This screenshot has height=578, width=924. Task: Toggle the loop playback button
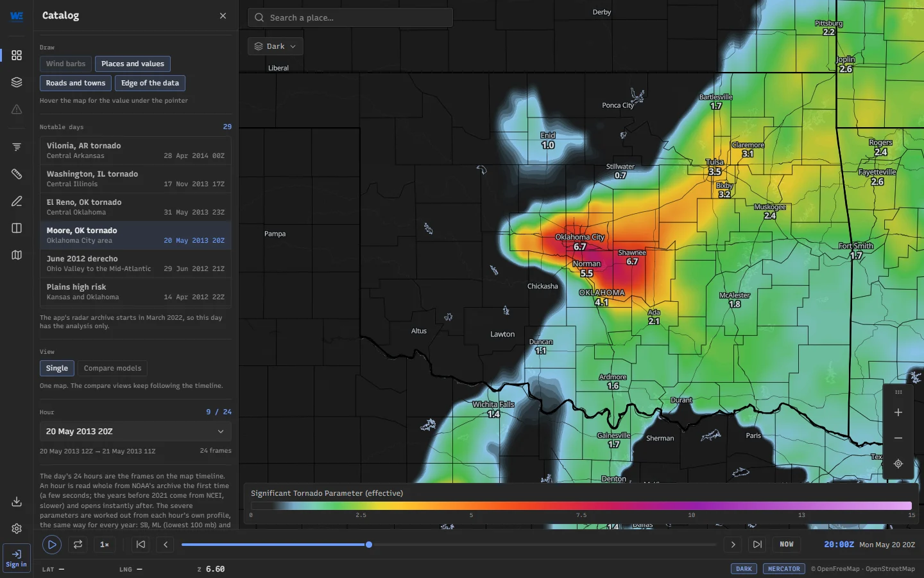click(x=78, y=545)
